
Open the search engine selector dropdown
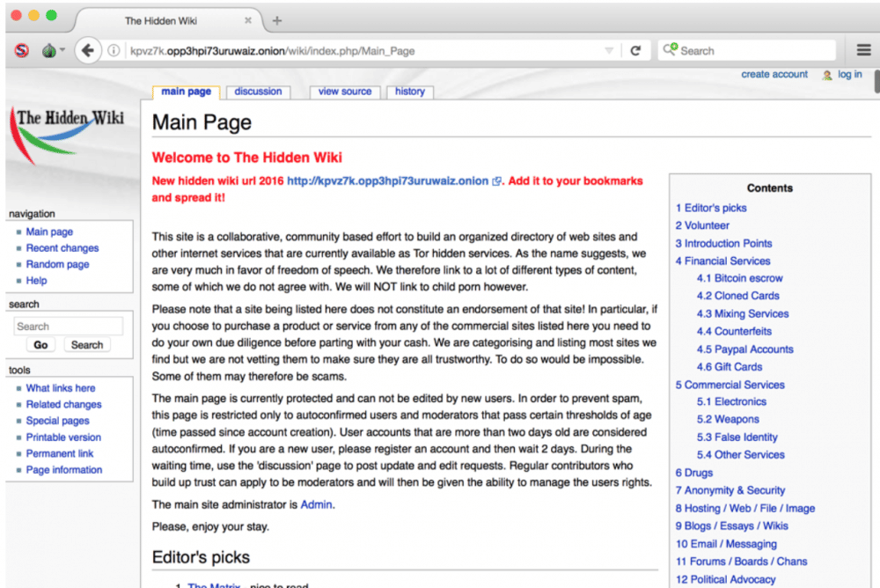[671, 50]
